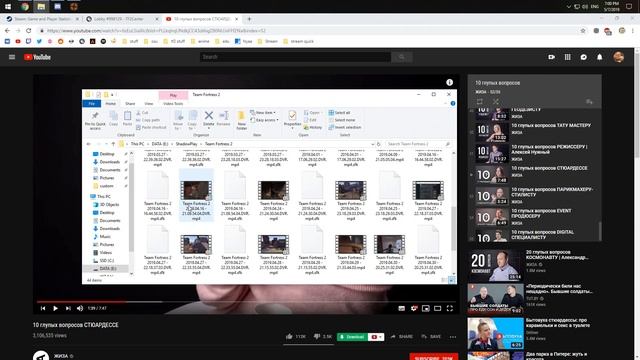Click save playlist icon in playlist header
The image size is (640, 360).
[589, 102]
